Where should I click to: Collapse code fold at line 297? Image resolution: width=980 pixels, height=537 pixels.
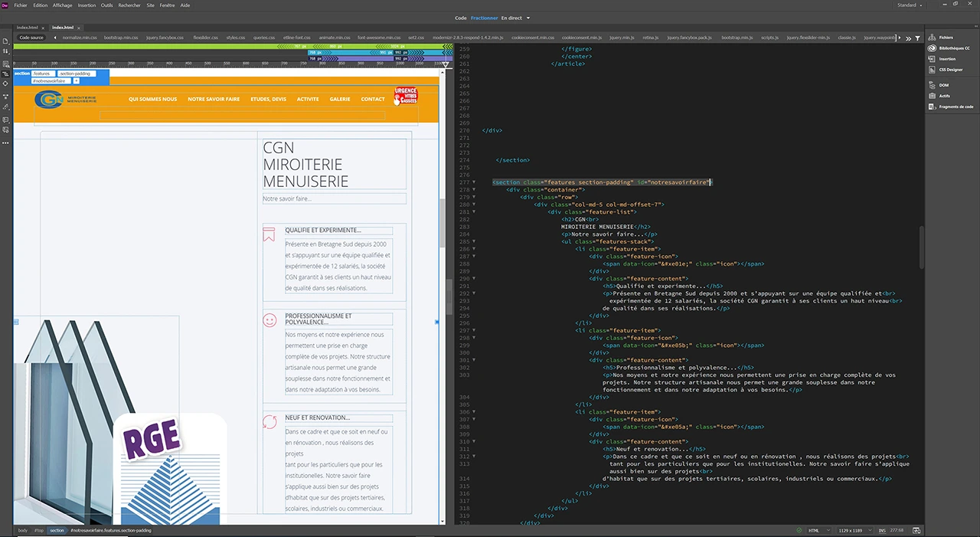point(474,330)
